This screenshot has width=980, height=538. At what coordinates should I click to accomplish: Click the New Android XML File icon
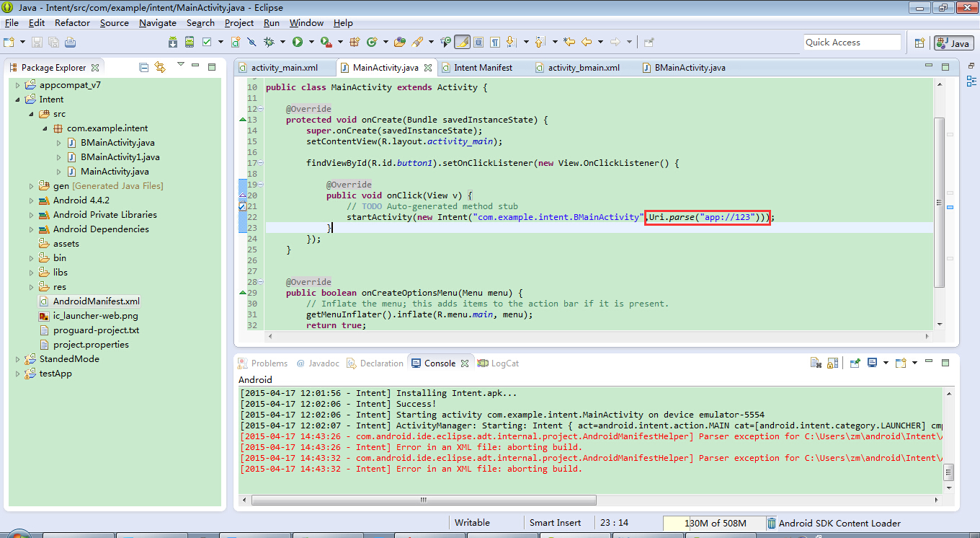pyautogui.click(x=236, y=42)
